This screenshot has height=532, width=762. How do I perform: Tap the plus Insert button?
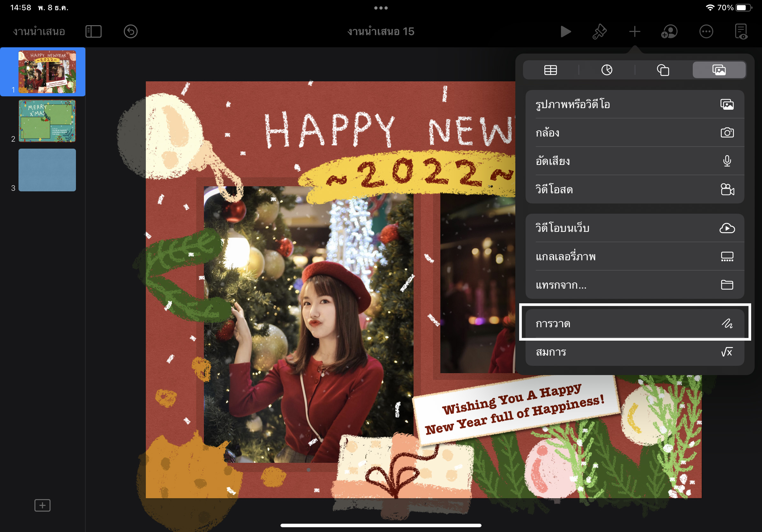click(x=634, y=32)
